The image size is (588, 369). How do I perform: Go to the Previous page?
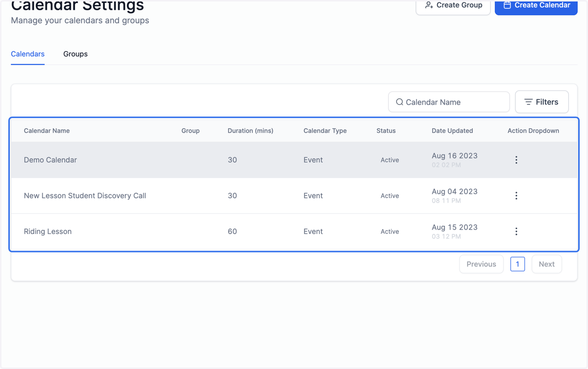click(x=481, y=264)
